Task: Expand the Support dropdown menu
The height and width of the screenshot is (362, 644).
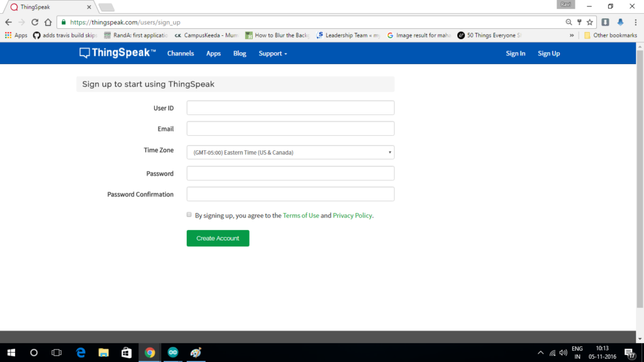Action: coord(273,53)
